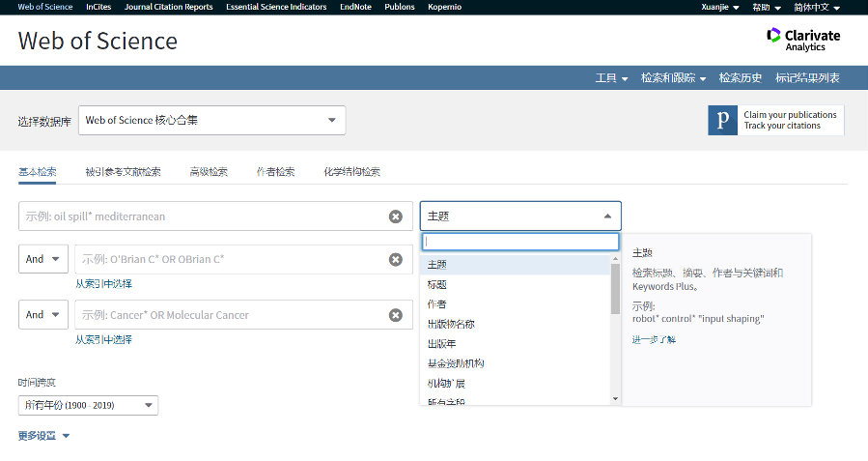Viewport: 868px width, 461px height.
Task: Switch to 高级检索 tab
Action: pyautogui.click(x=208, y=172)
